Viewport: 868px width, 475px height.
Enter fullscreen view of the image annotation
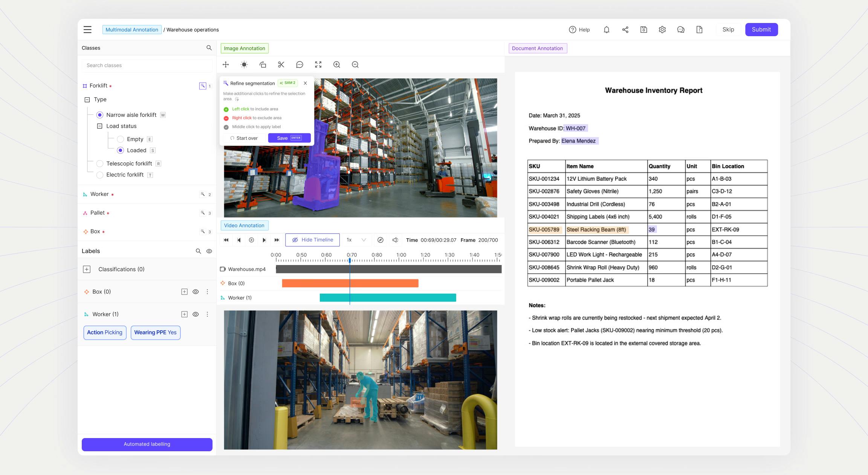(x=318, y=64)
